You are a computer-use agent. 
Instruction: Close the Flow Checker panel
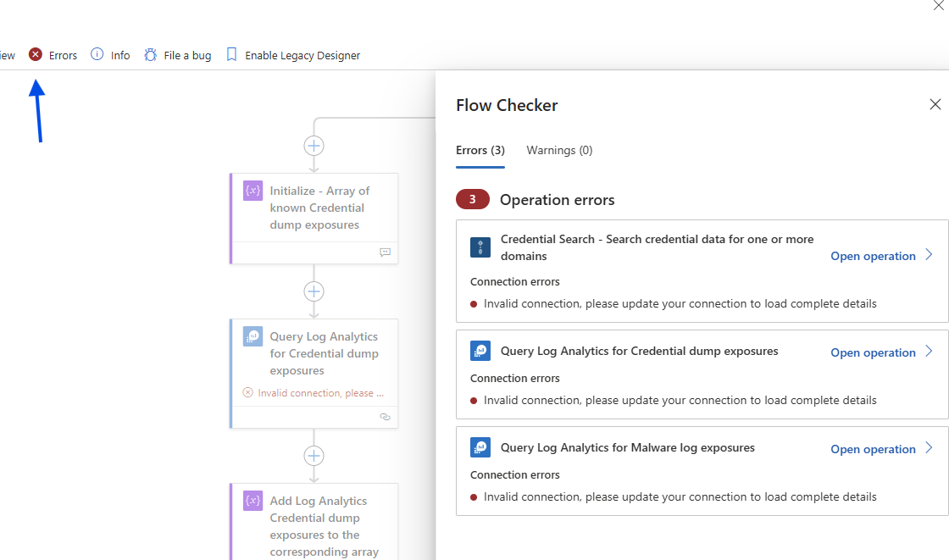(935, 104)
